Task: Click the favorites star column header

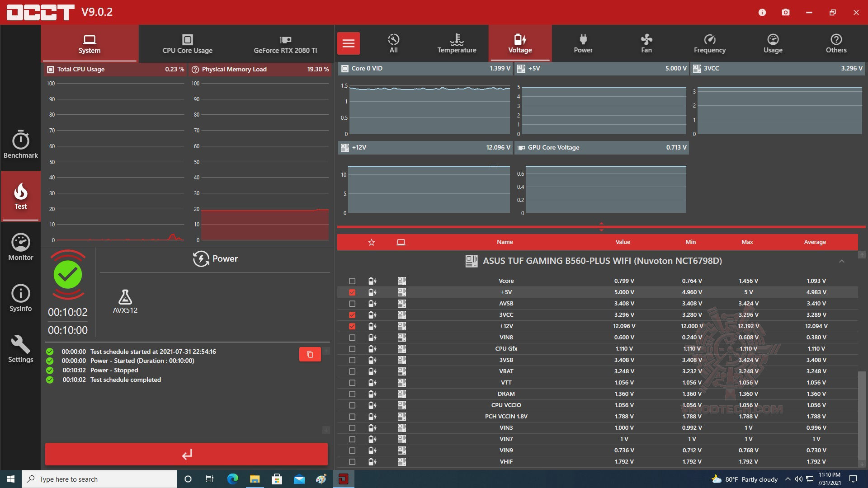Action: 372,242
